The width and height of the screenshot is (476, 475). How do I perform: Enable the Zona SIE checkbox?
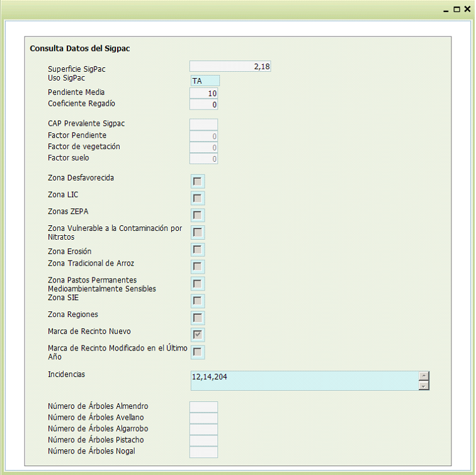pos(198,301)
